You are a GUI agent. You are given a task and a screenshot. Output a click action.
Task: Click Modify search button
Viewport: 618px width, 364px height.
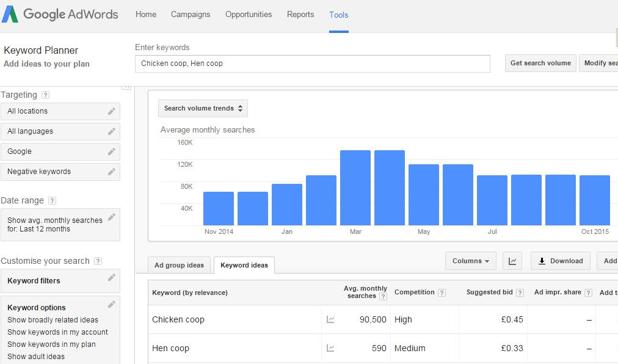pyautogui.click(x=598, y=63)
